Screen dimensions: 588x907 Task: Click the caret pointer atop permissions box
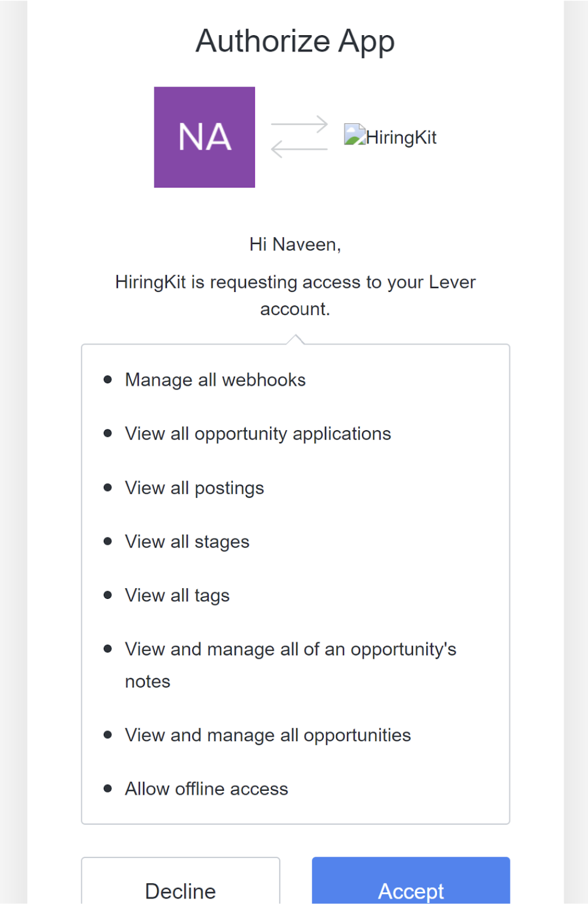[296, 339]
